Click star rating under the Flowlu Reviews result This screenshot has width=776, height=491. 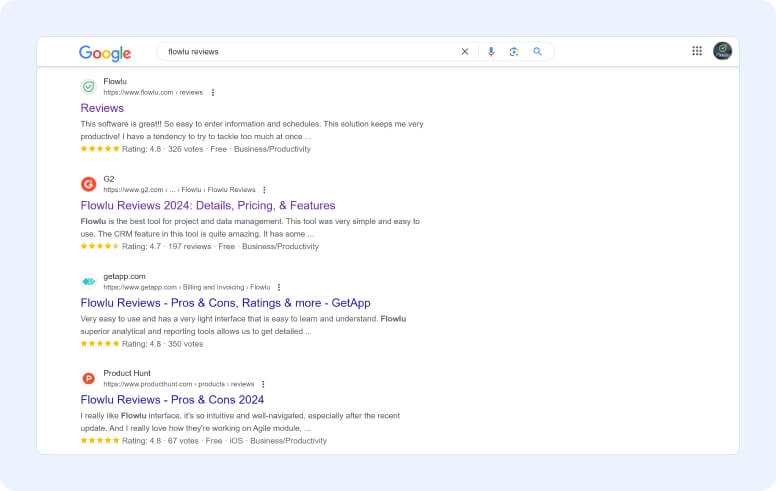click(100, 148)
